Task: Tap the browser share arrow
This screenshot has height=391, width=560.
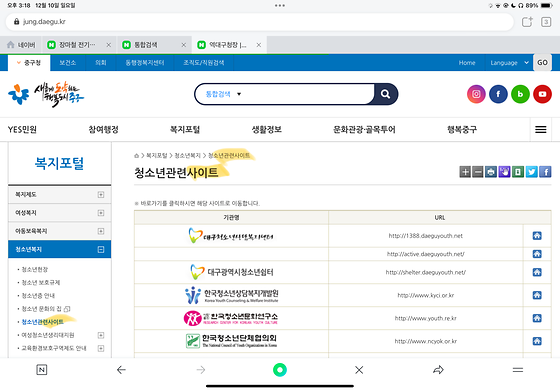Action: tap(438, 370)
